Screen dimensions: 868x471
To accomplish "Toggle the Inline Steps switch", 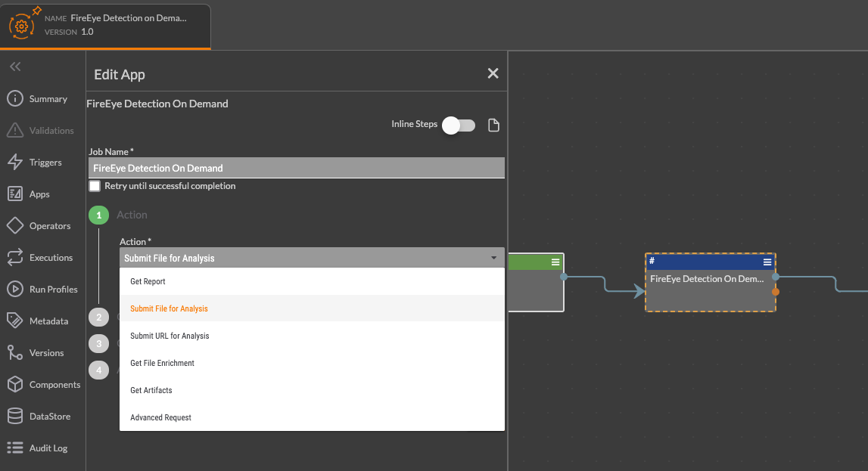I will [459, 125].
